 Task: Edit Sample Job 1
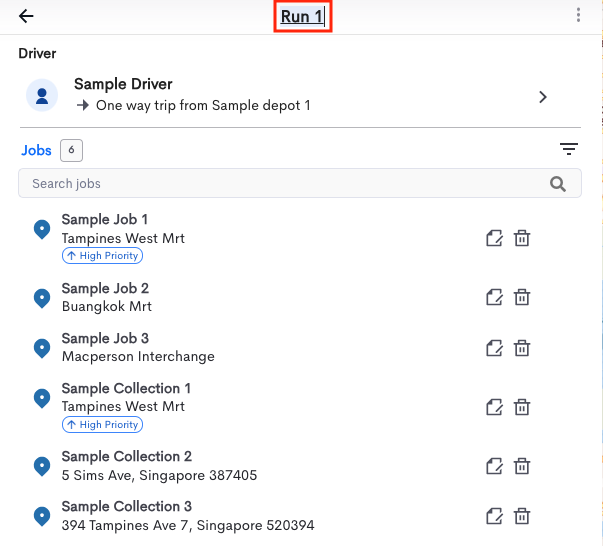pyautogui.click(x=494, y=238)
